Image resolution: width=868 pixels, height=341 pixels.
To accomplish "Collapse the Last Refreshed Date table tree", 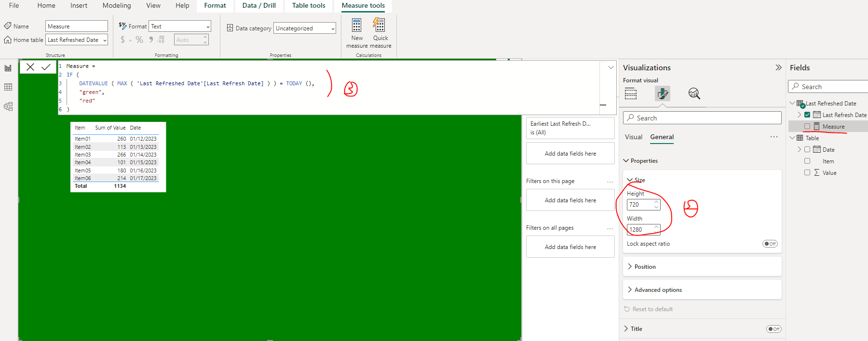I will click(792, 103).
